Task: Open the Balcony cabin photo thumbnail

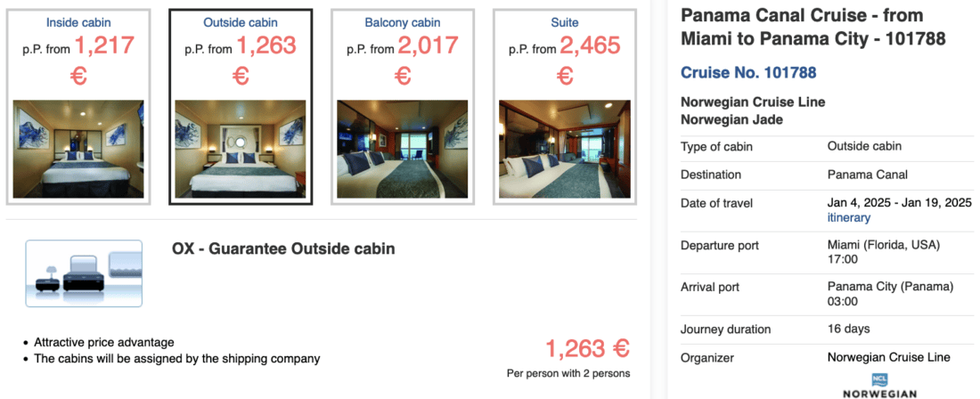Action: 403,148
